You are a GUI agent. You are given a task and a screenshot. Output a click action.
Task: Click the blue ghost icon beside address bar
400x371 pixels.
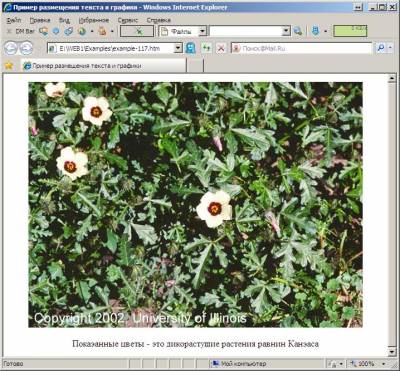click(x=190, y=48)
